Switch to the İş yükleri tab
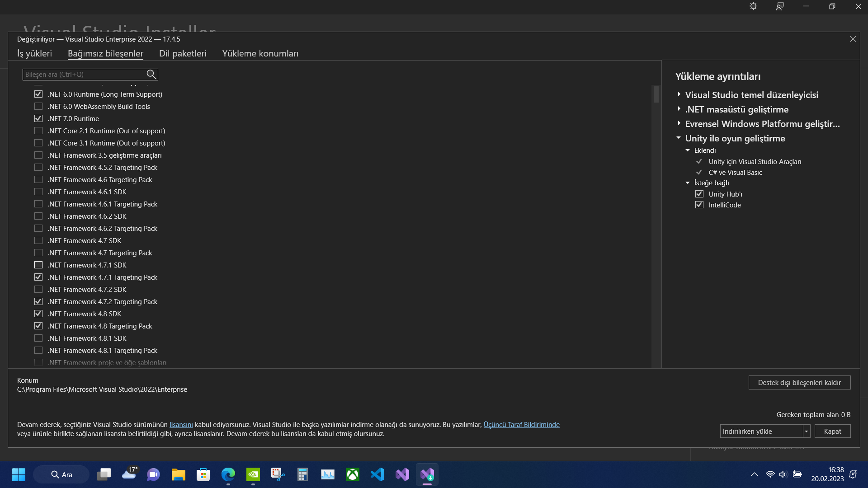The height and width of the screenshot is (488, 868). 35,53
